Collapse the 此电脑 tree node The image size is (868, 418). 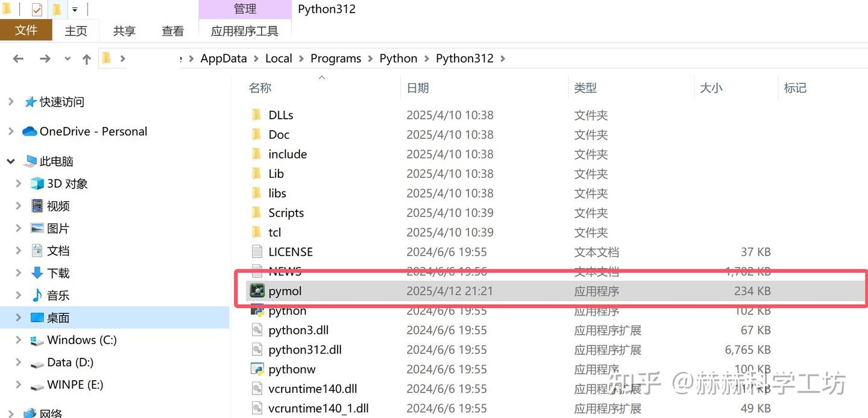point(10,161)
